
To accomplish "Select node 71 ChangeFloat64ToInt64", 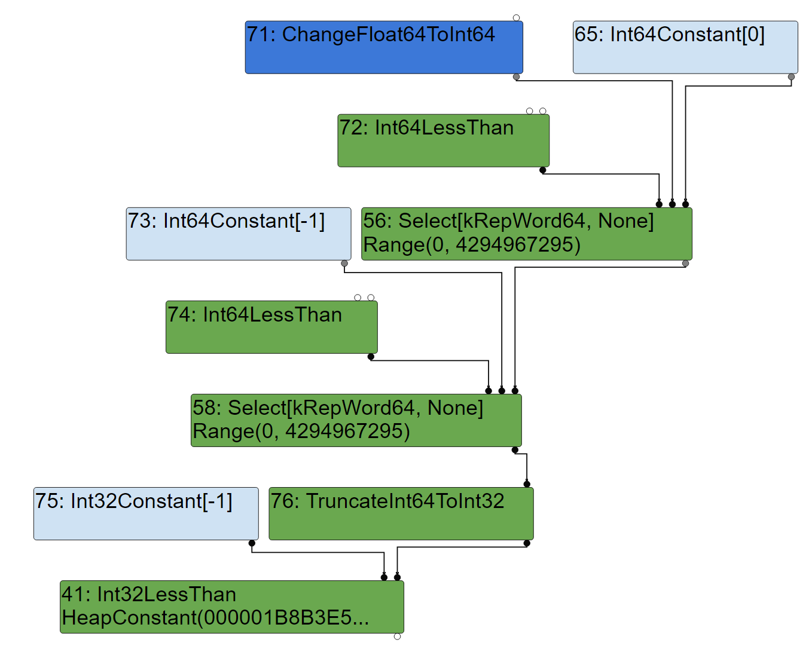I will pos(384,48).
